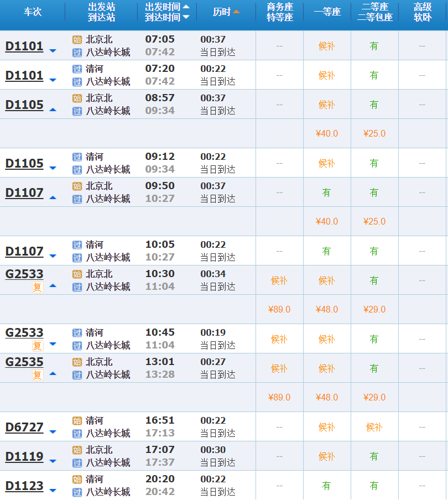
Task: Click the 过 icon beside 清河 for 07:20 D1101
Action: (77, 69)
